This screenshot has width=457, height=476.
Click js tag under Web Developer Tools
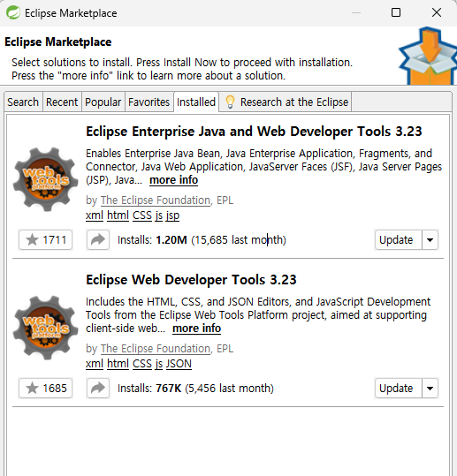tap(159, 364)
